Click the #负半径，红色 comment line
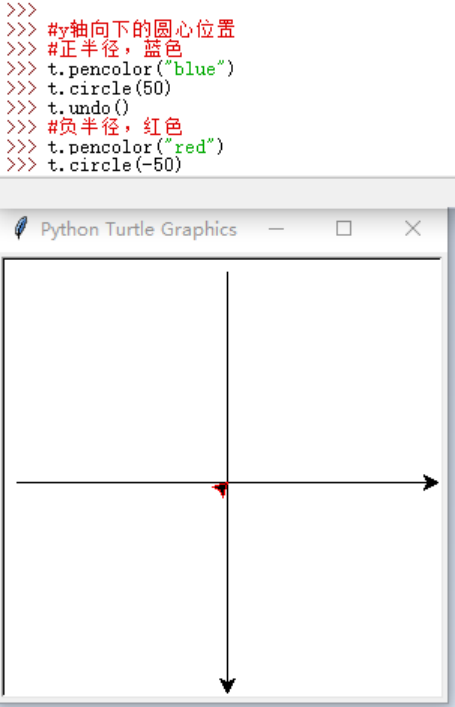Image resolution: width=455 pixels, height=707 pixels. 115,127
